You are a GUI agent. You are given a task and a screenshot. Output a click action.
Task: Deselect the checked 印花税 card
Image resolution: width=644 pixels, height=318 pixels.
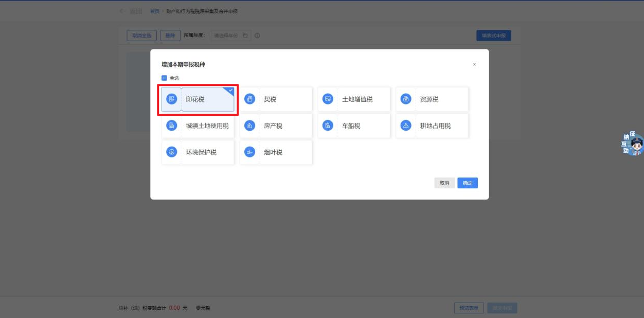click(198, 99)
